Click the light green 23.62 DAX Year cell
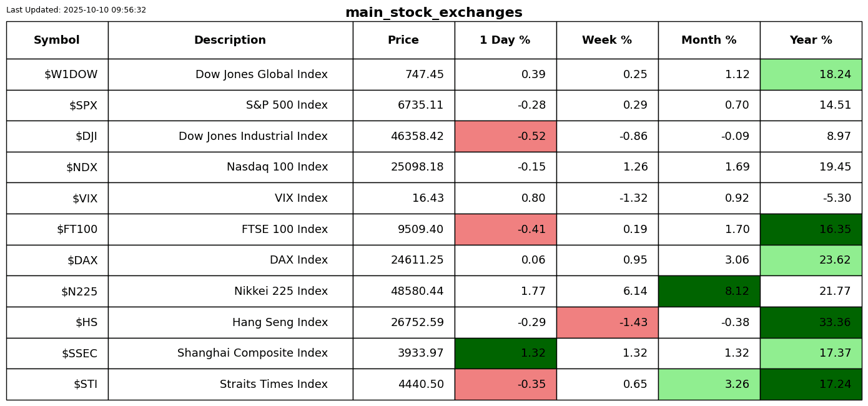Image resolution: width=868 pixels, height=406 pixels. [x=811, y=260]
